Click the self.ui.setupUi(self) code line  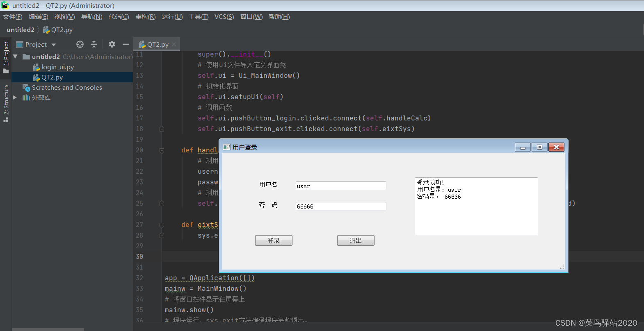(x=240, y=97)
